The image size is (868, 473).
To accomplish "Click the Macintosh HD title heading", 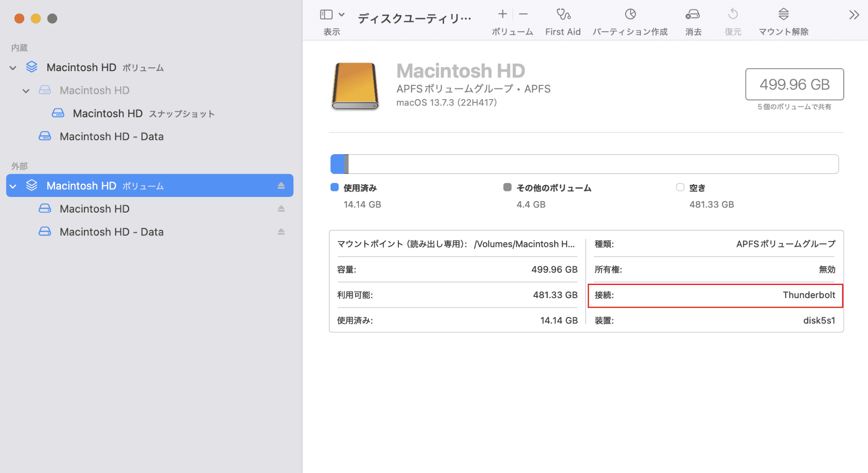I will [x=461, y=71].
